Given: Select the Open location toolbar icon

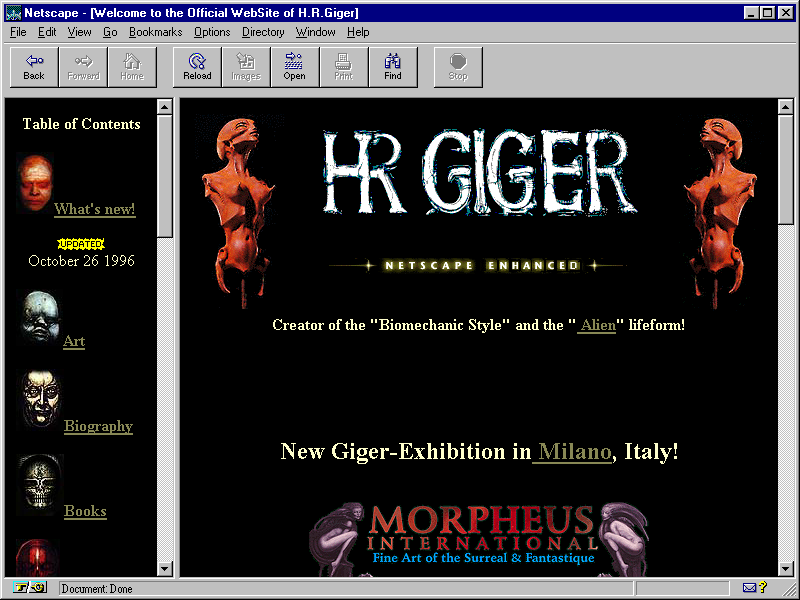Looking at the screenshot, I should 294,66.
